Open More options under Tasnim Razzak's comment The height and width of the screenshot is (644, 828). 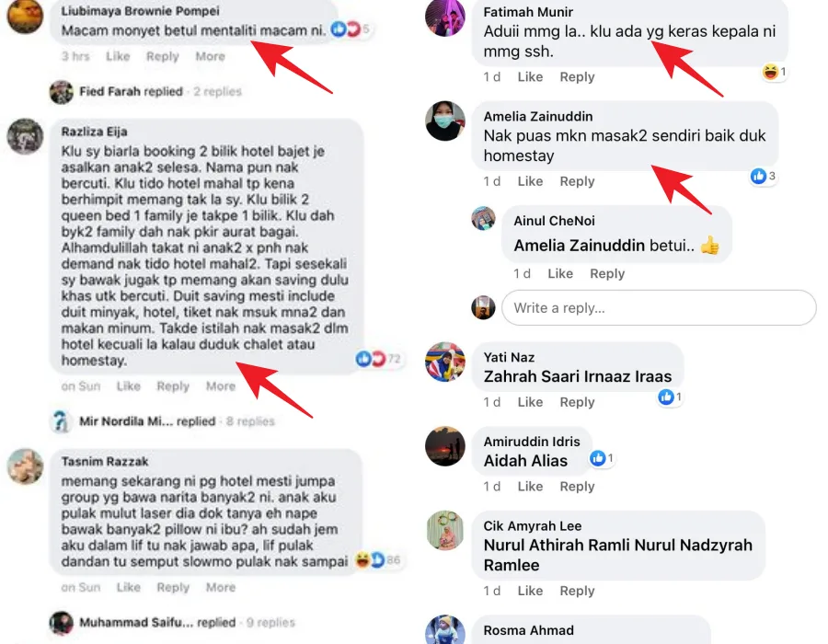click(x=221, y=588)
